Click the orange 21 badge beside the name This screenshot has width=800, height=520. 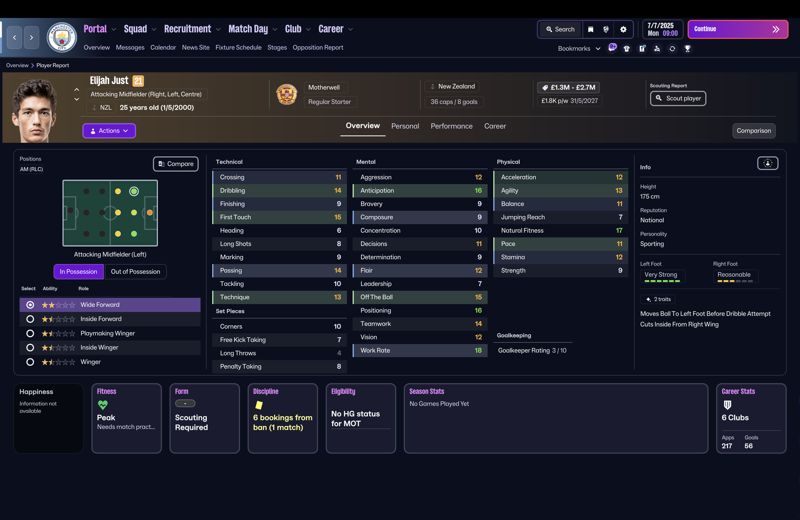pos(138,81)
